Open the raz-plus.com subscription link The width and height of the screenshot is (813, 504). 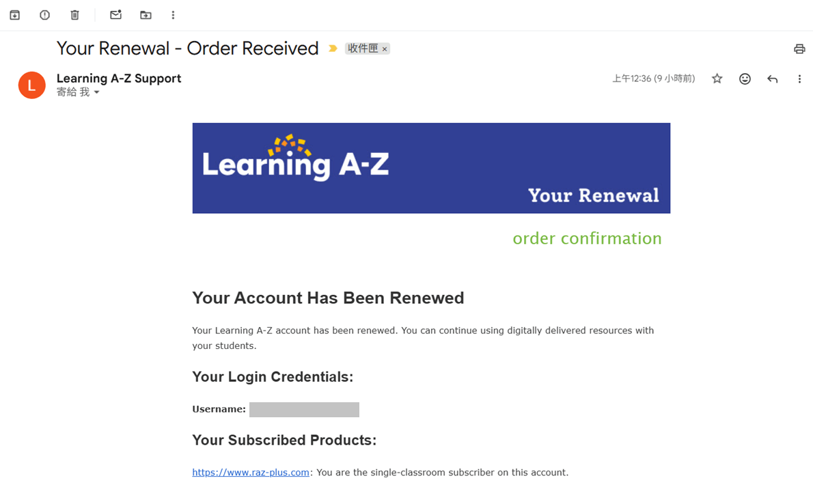[x=250, y=472]
